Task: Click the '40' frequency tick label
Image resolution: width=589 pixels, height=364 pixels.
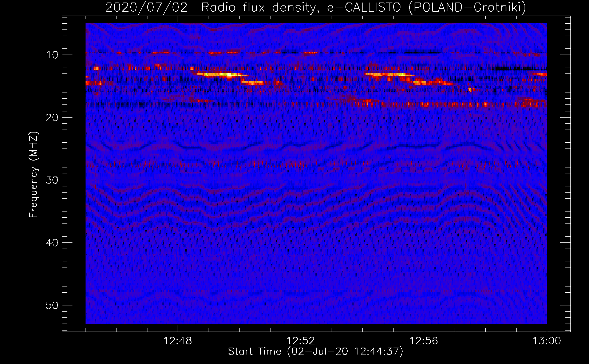Action: point(52,243)
